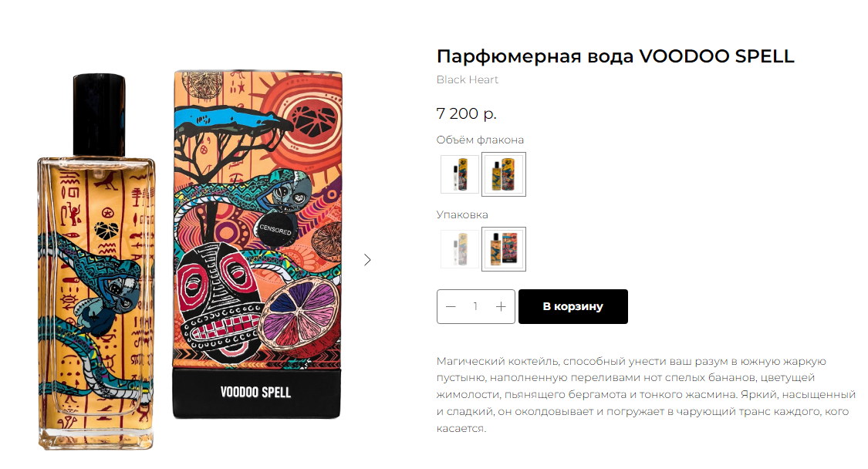Click the black cap of the bottle
Viewport: 868px width, 469px height.
click(99, 115)
